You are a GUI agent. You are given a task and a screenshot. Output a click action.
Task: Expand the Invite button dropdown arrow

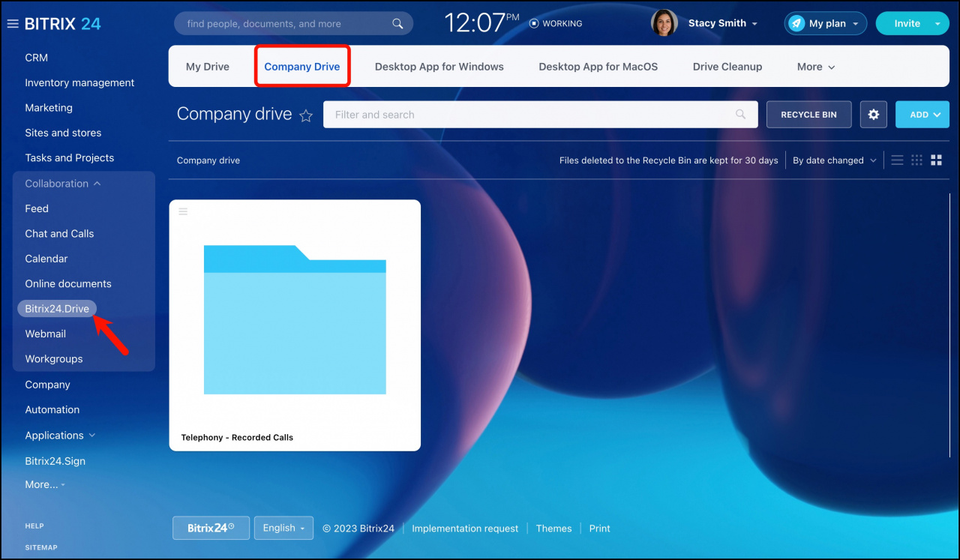(937, 23)
